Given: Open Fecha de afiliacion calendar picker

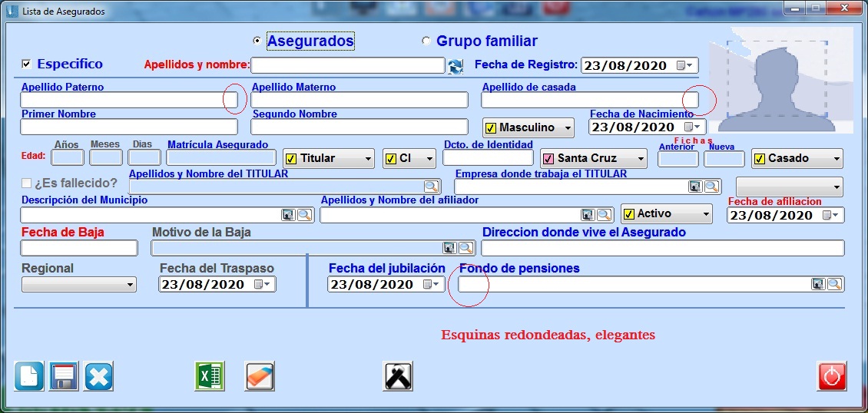Looking at the screenshot, I should click(830, 215).
